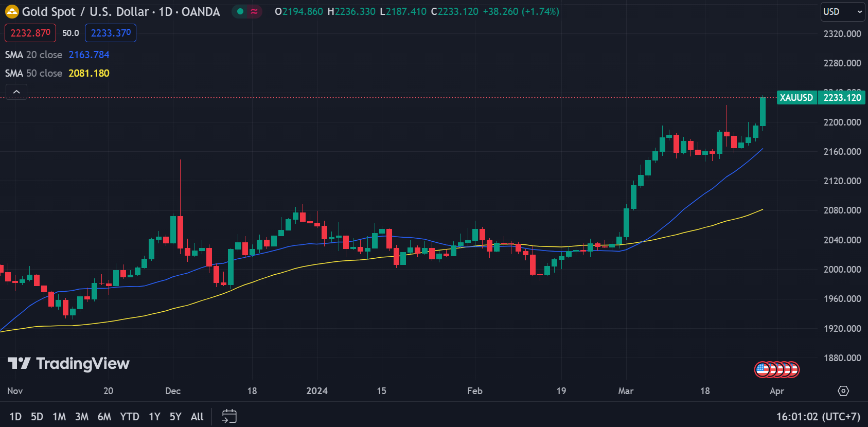Click the low value L2187.410
This screenshot has width=868, height=427.
(x=403, y=11)
